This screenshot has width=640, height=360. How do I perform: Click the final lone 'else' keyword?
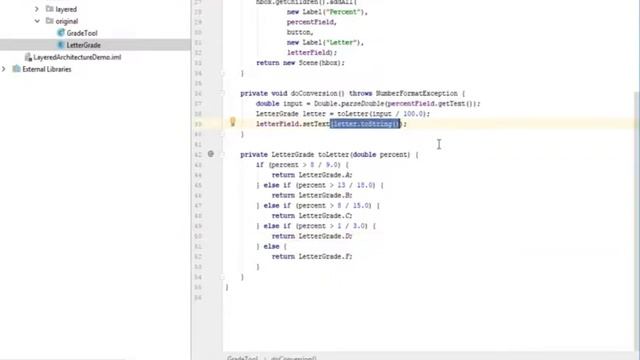point(271,247)
